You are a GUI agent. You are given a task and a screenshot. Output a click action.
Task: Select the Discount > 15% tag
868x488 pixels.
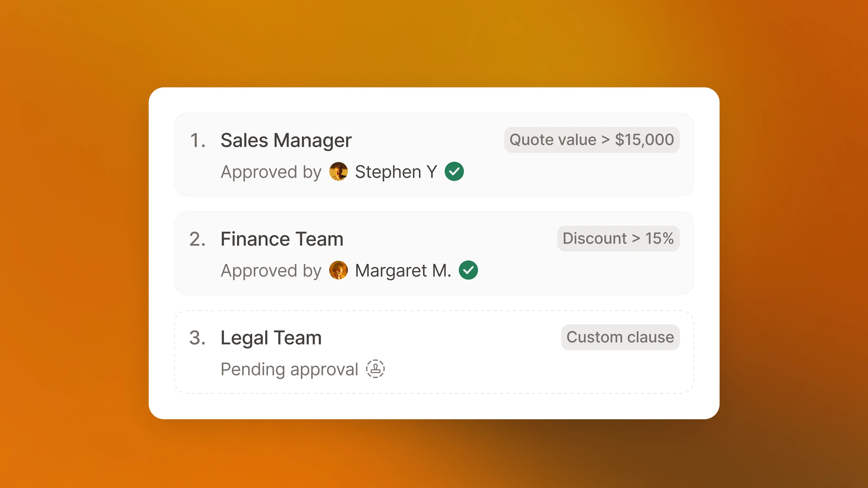point(618,239)
